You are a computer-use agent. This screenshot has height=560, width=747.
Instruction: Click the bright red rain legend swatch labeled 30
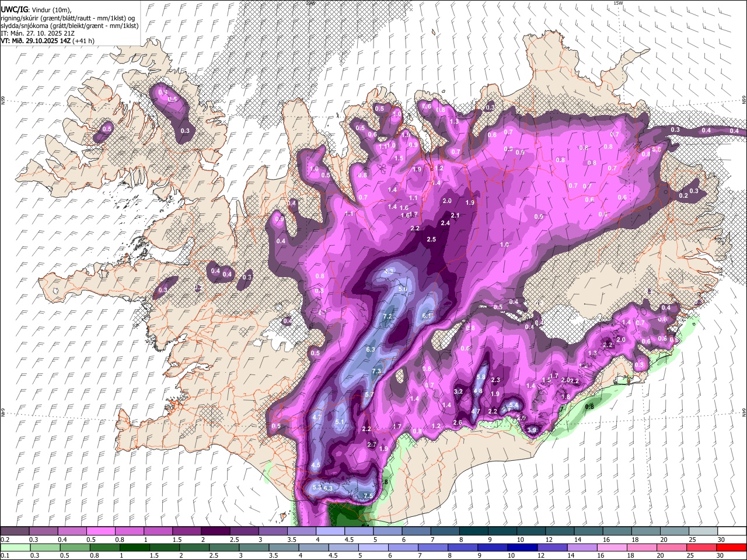pos(731,548)
